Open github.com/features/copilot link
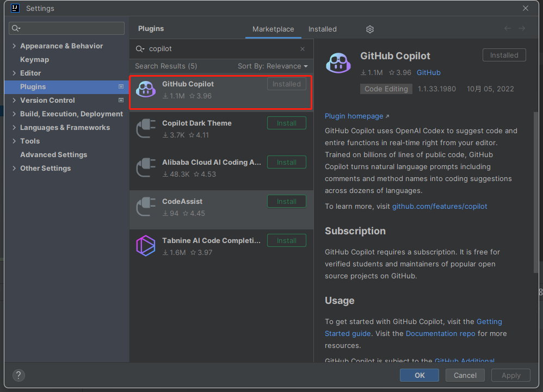This screenshot has width=543, height=392. point(440,206)
